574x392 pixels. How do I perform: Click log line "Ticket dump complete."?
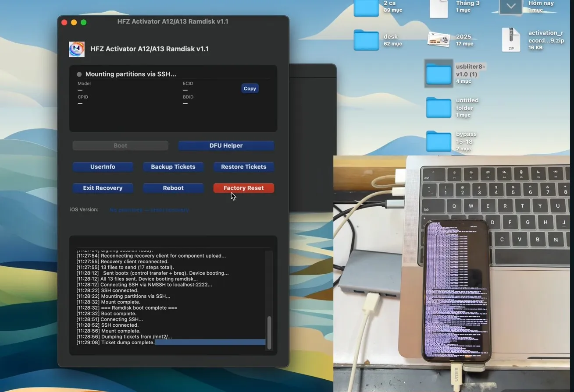[x=116, y=343]
